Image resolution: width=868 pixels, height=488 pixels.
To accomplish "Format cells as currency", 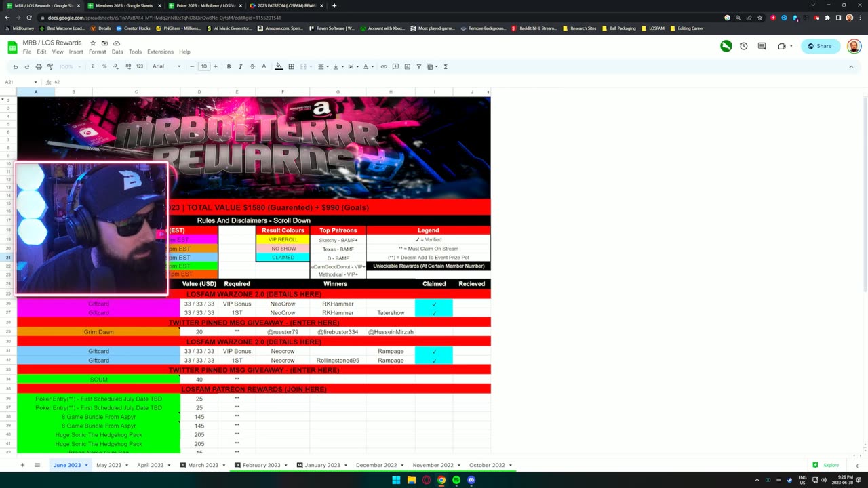I will pos(92,66).
